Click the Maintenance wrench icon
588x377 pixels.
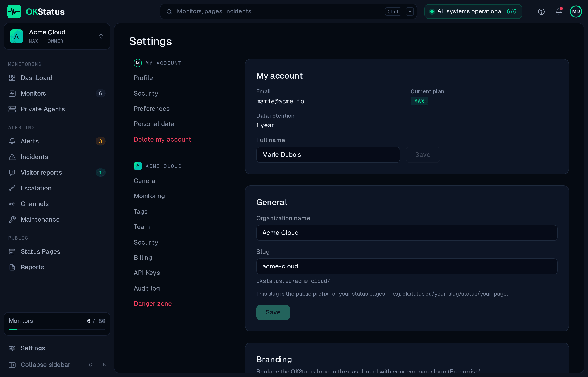pos(12,220)
